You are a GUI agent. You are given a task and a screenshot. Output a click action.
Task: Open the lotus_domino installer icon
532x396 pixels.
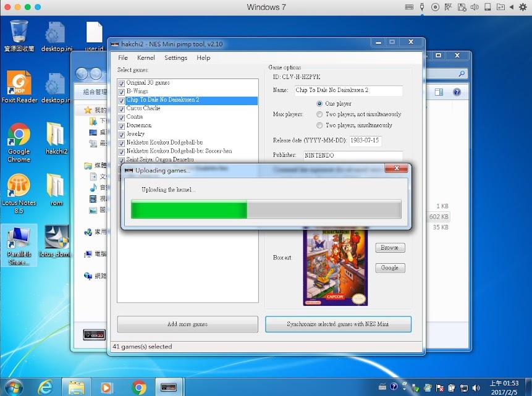click(x=56, y=242)
